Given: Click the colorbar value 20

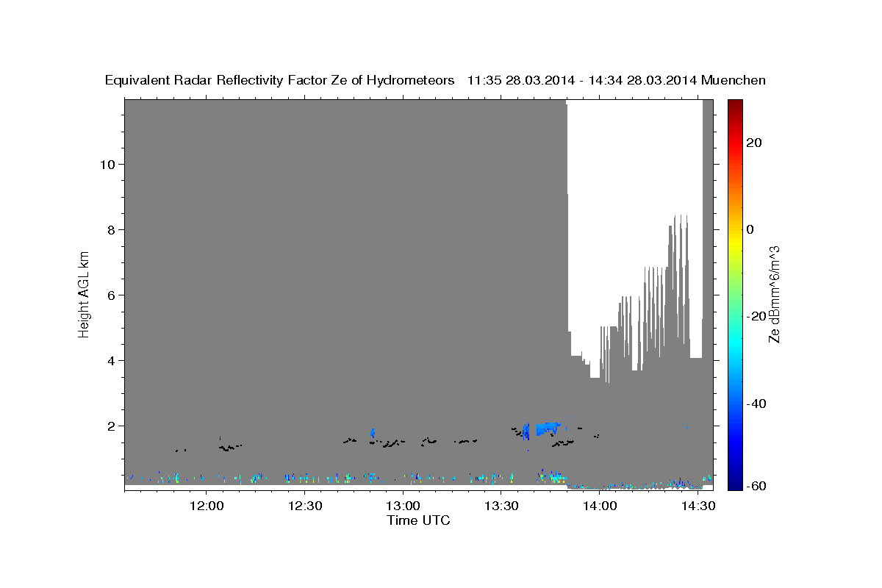Looking at the screenshot, I should pos(753,143).
